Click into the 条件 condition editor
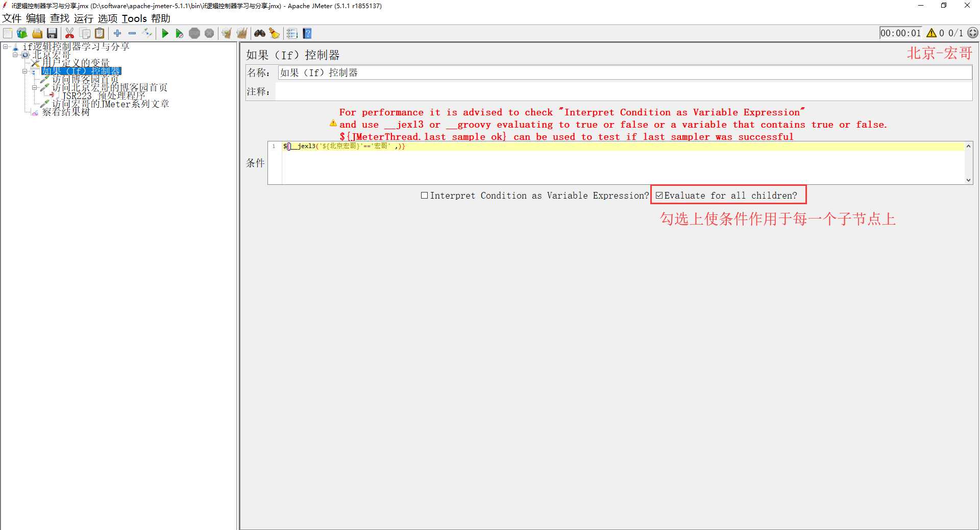 623,163
